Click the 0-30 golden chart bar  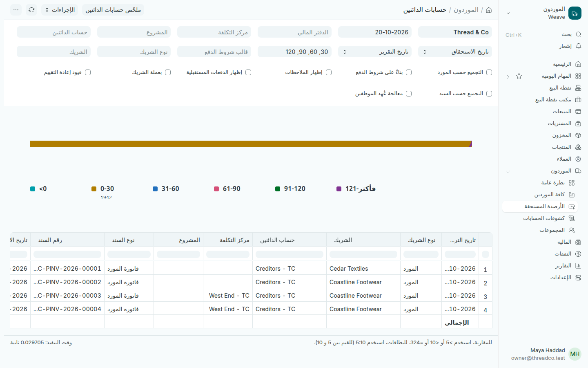pyautogui.click(x=250, y=144)
